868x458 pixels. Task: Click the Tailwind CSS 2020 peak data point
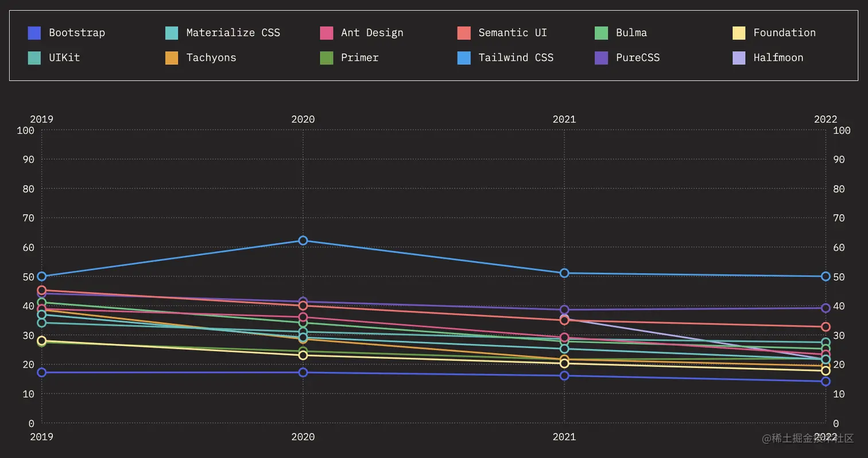(303, 240)
